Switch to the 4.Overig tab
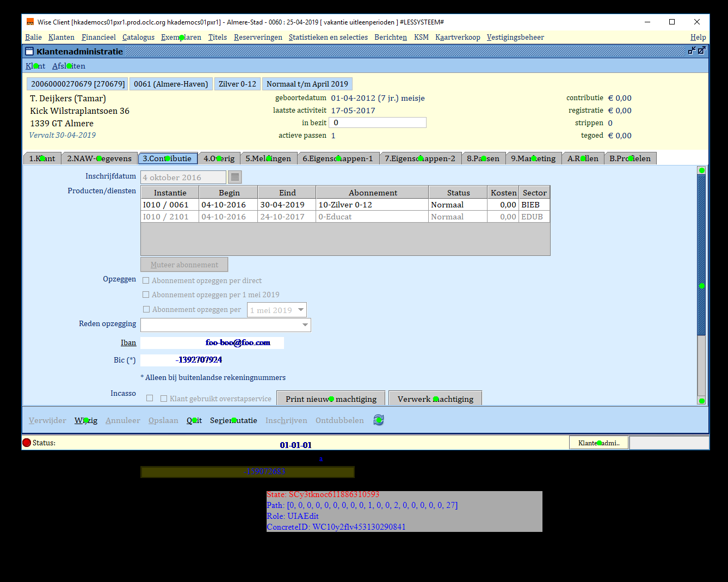Screen dimensions: 728x582 [x=219, y=158]
